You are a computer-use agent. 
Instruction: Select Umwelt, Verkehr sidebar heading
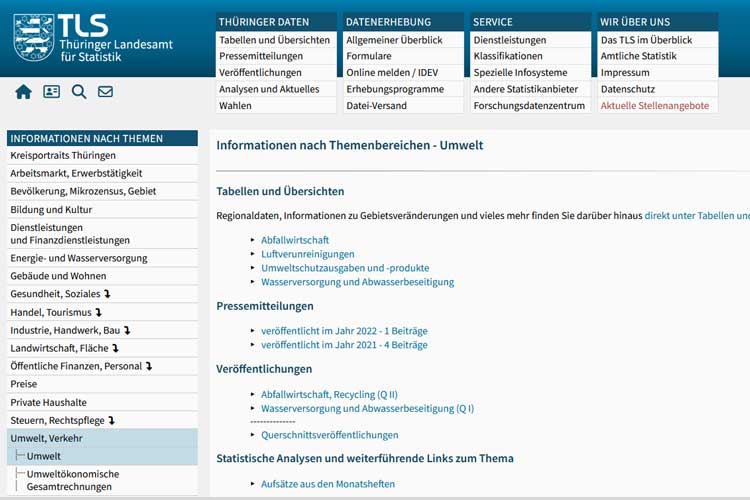click(x=102, y=438)
